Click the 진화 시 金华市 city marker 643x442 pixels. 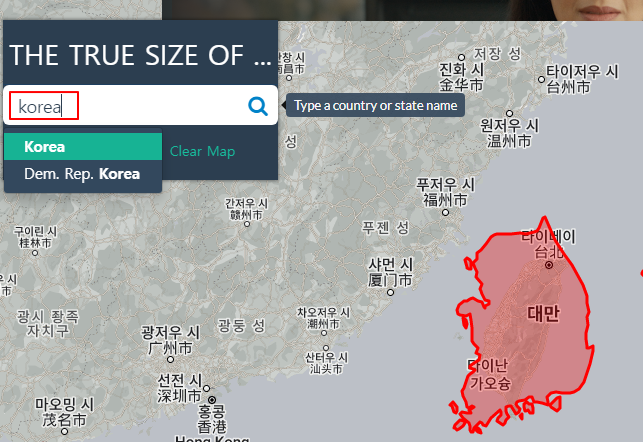point(461,57)
